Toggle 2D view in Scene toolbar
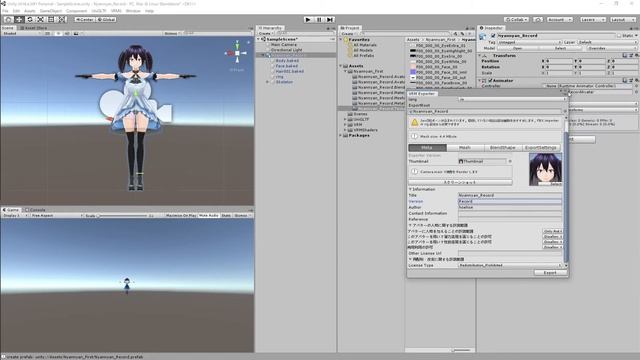 point(48,33)
